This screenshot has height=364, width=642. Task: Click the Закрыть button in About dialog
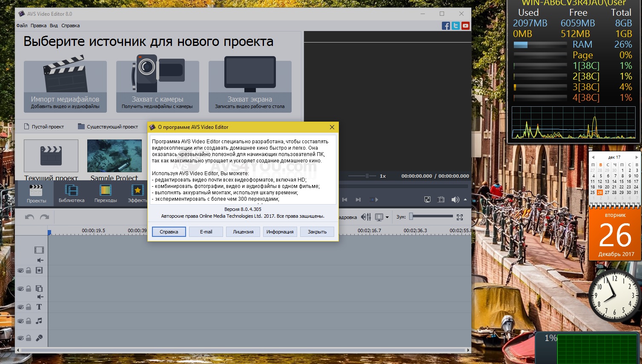(x=317, y=232)
